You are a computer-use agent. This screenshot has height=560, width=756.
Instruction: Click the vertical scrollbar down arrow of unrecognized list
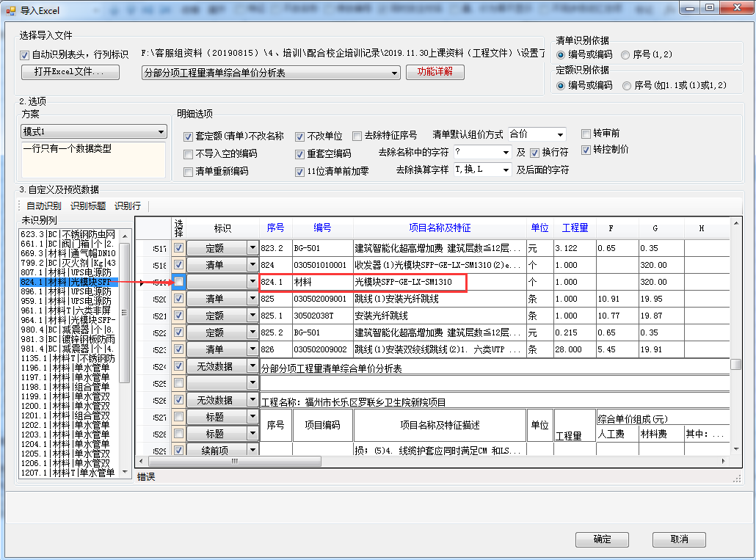pyautogui.click(x=125, y=471)
